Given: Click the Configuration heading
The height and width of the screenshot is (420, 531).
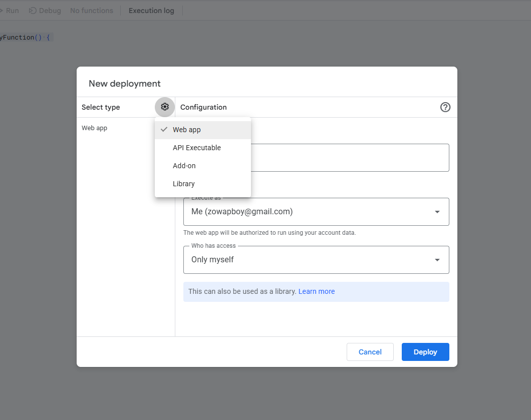Looking at the screenshot, I should (203, 107).
